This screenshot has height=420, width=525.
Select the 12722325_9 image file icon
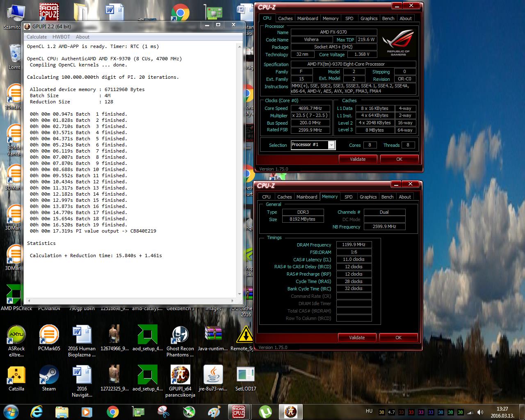(x=114, y=378)
